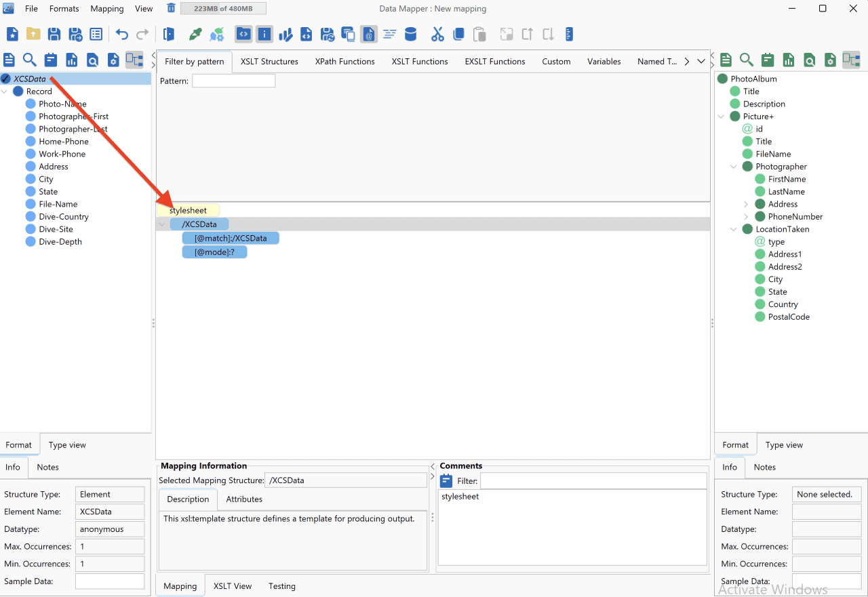Viewport: 868px width, 597px height.
Task: Select the [@match]:/XCSData mapping node
Action: pos(231,239)
